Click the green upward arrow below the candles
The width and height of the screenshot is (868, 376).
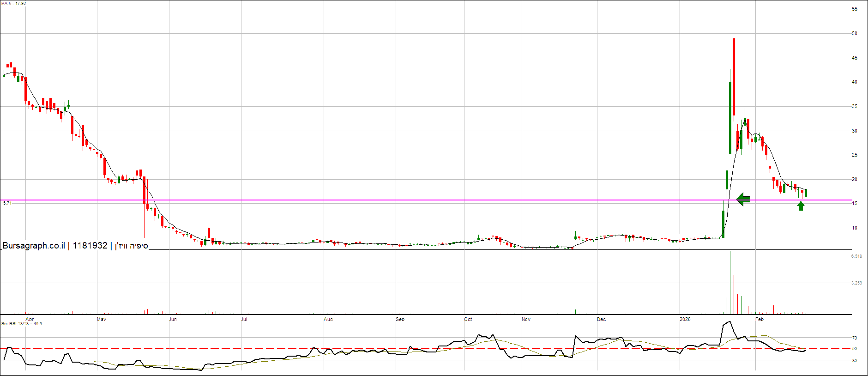pyautogui.click(x=801, y=206)
